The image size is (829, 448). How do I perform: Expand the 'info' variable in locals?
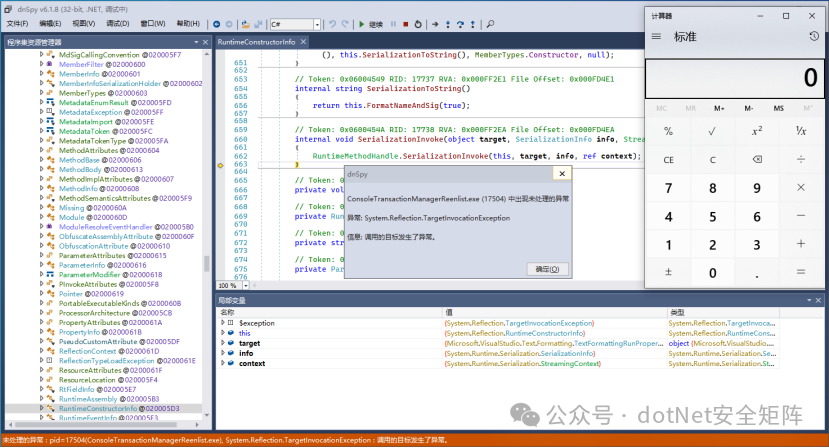(x=223, y=353)
